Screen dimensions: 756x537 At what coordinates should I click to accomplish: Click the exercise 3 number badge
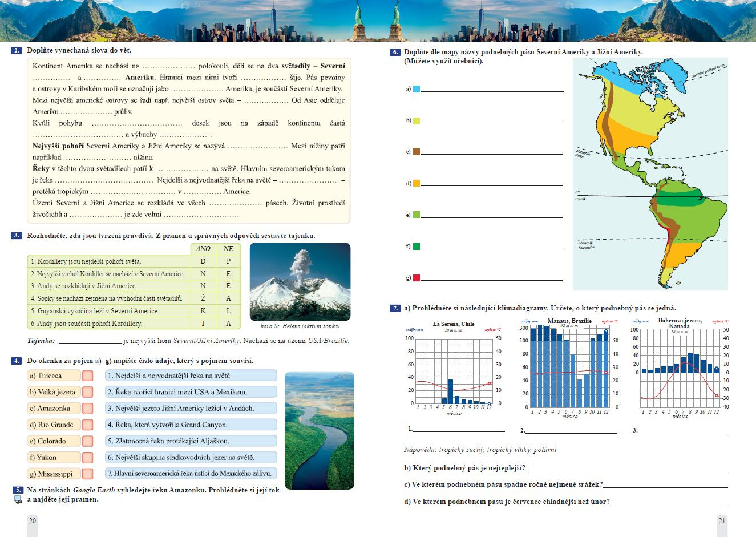[x=17, y=236]
